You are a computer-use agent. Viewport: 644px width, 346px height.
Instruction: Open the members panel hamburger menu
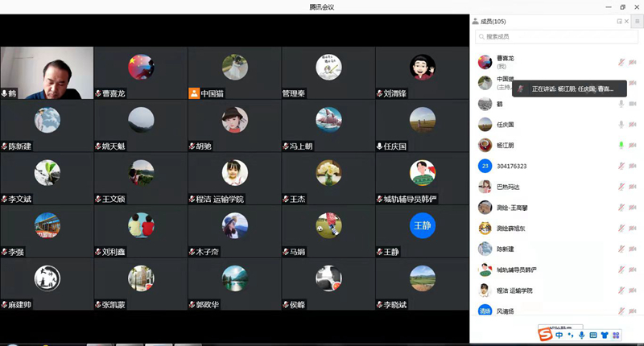point(637,22)
